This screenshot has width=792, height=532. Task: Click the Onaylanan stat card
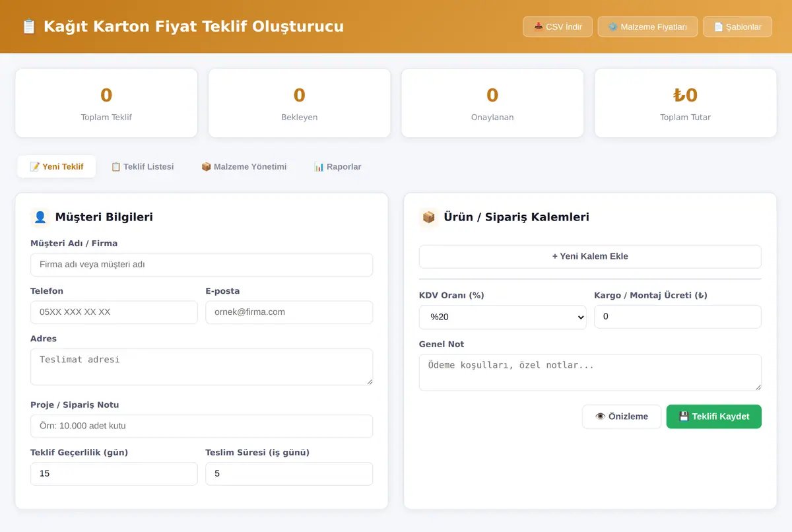(492, 103)
